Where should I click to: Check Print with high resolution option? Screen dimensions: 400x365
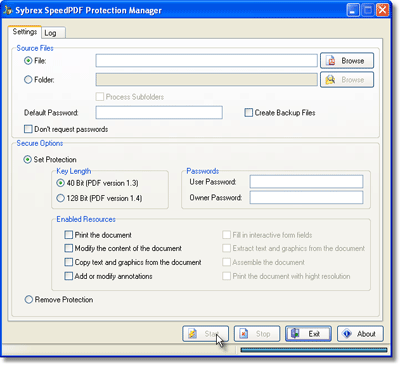(x=226, y=276)
